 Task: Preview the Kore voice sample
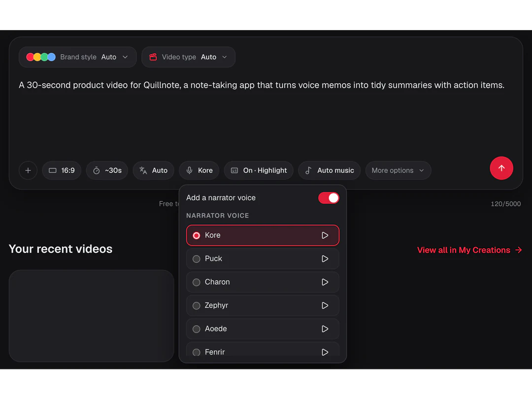[x=325, y=235]
